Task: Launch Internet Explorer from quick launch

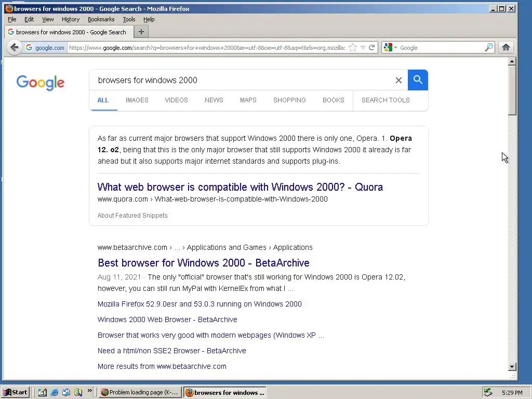Action: coord(54,393)
